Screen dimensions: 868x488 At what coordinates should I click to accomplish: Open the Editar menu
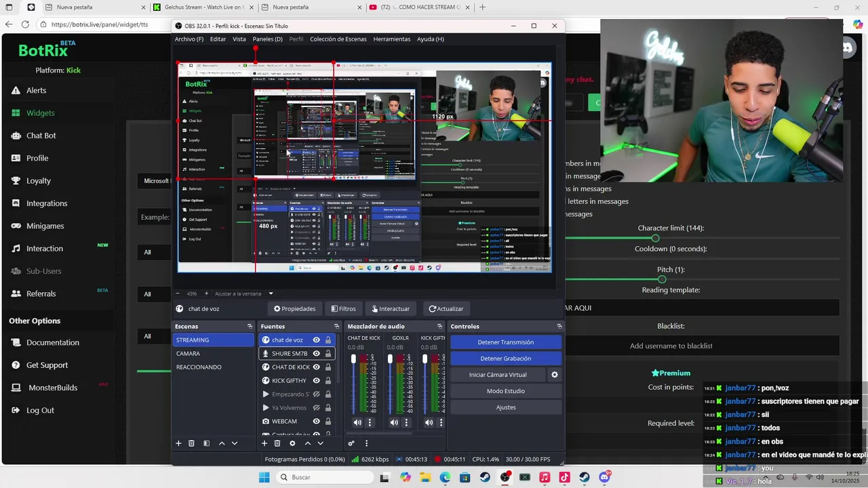click(x=218, y=39)
